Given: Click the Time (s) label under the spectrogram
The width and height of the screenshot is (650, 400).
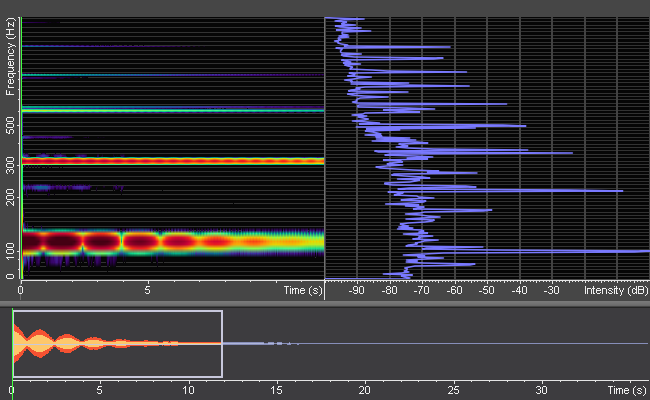Looking at the screenshot, I should [x=302, y=291].
